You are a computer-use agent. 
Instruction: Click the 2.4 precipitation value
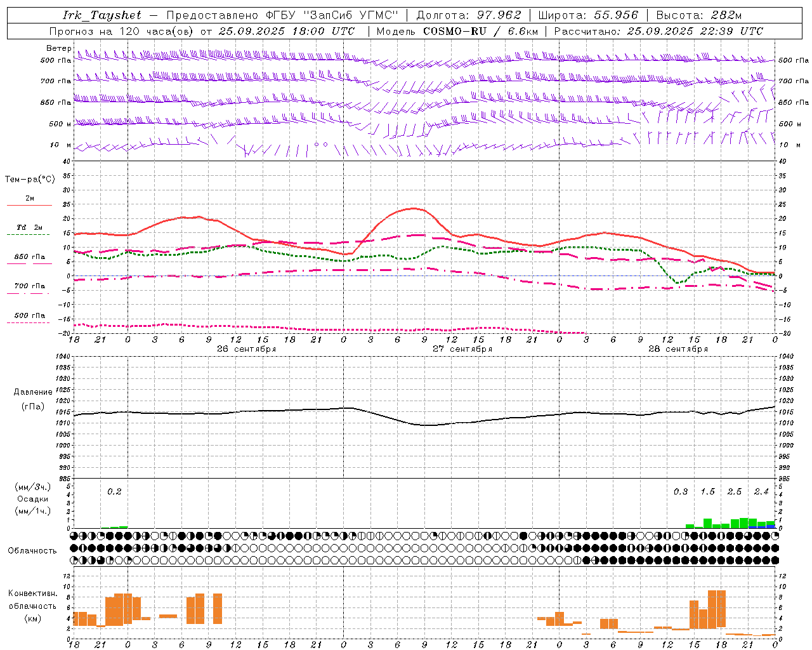pyautogui.click(x=761, y=492)
